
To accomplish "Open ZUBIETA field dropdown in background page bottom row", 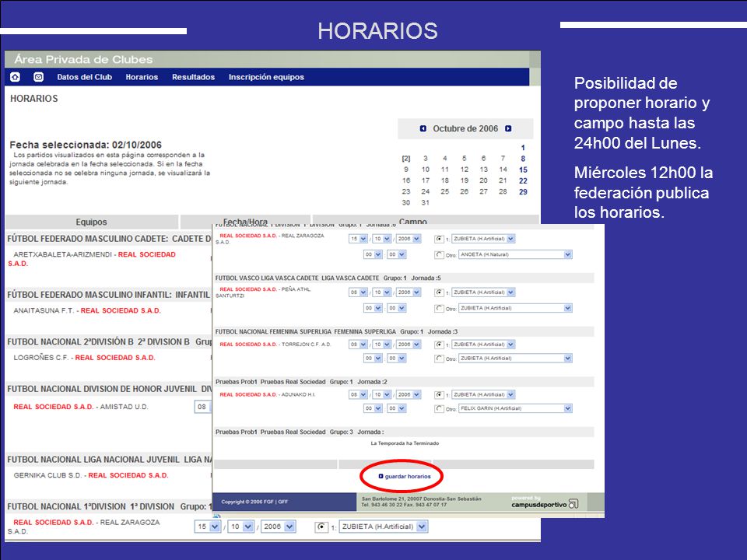I will [384, 527].
